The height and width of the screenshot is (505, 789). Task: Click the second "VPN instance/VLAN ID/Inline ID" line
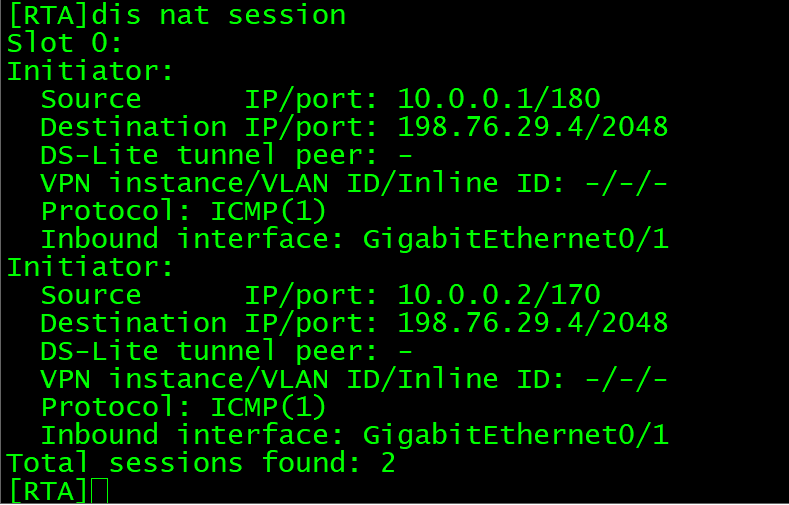tap(354, 379)
